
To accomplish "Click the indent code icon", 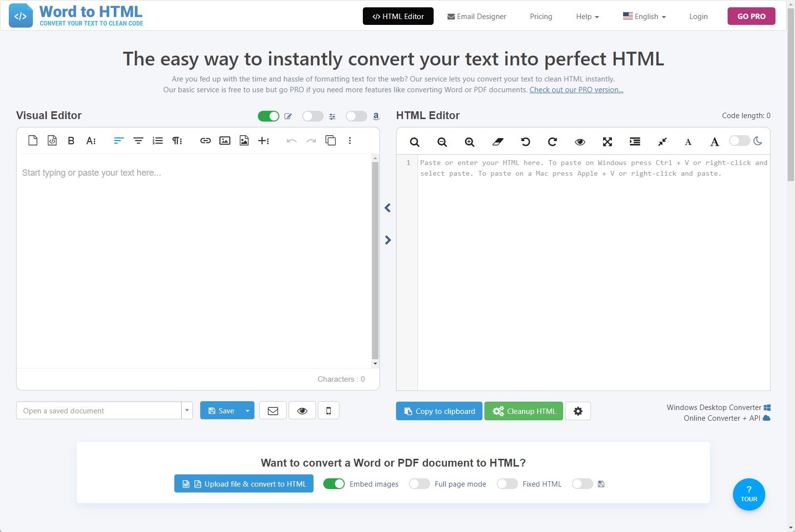I will coord(635,142).
